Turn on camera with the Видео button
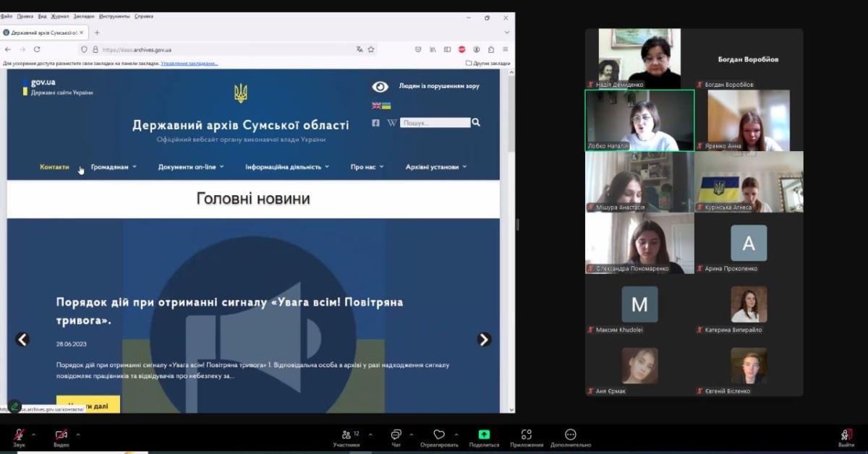The height and width of the screenshot is (454, 868). pyautogui.click(x=62, y=434)
